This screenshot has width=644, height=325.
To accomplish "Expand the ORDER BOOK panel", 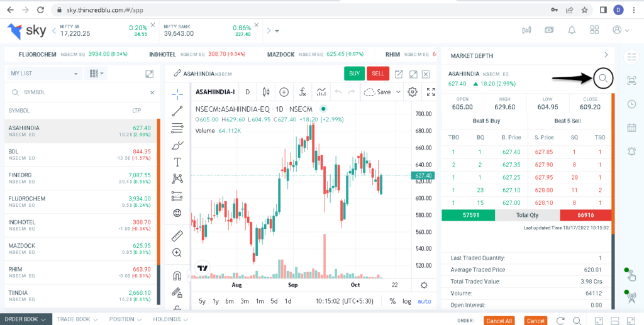I will tap(25, 319).
